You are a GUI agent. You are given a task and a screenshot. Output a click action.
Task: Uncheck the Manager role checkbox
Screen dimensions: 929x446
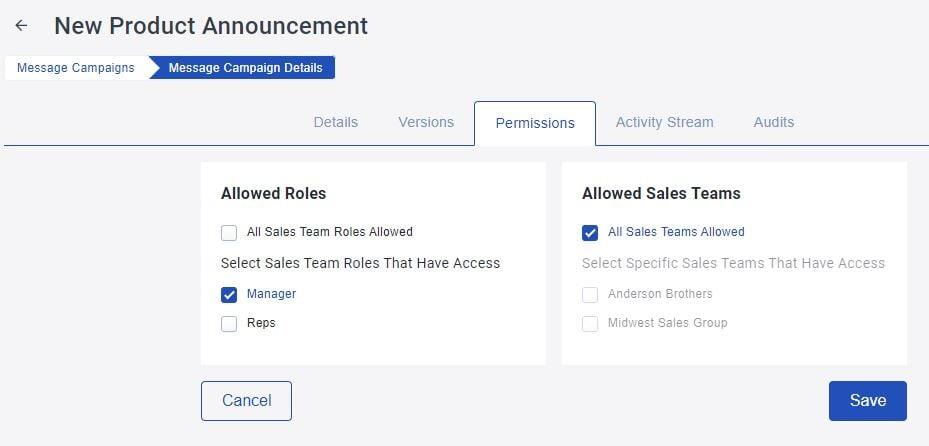click(229, 294)
